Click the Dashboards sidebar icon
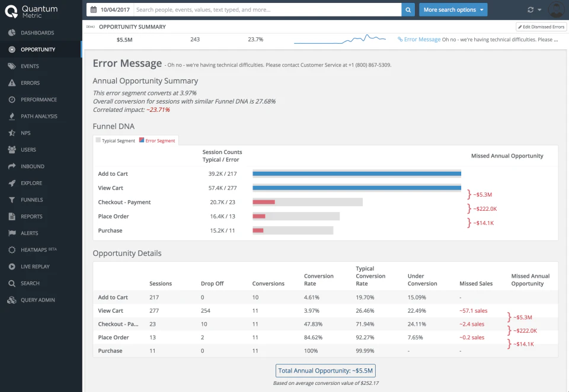Image resolution: width=569 pixels, height=392 pixels. (12, 33)
